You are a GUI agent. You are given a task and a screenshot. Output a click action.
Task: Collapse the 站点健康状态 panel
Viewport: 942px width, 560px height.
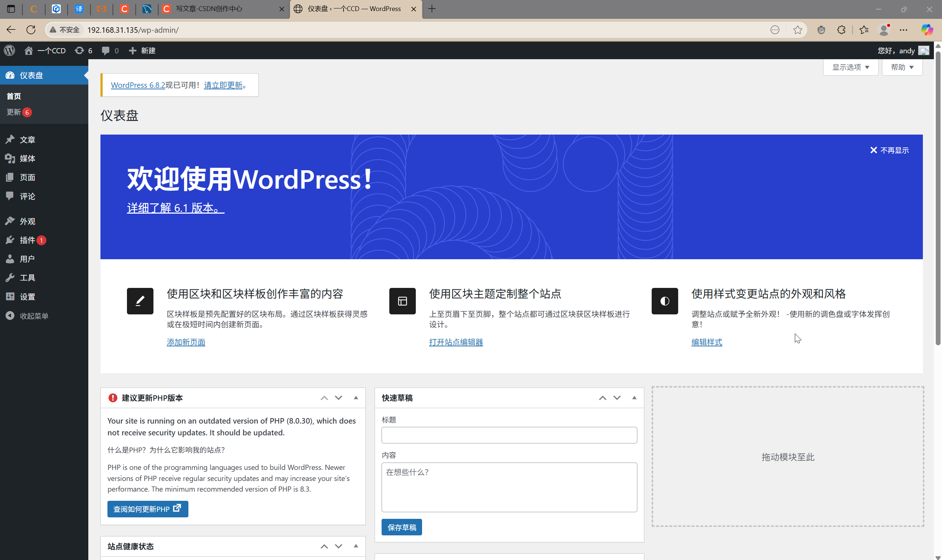click(x=355, y=546)
